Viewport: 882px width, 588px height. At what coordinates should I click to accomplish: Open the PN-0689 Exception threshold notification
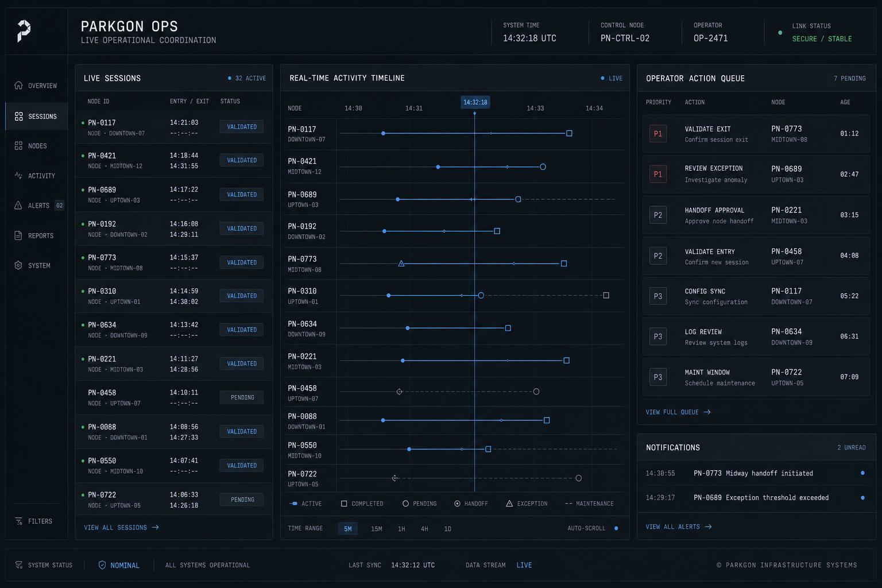tap(756, 497)
